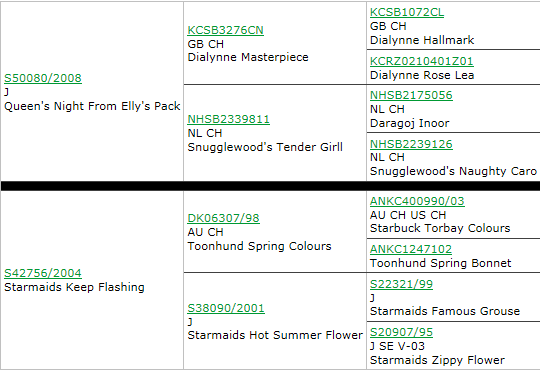Open NHSB2175056 link for Daragoj Inoor
This screenshot has width=540, height=370.
[x=411, y=95]
